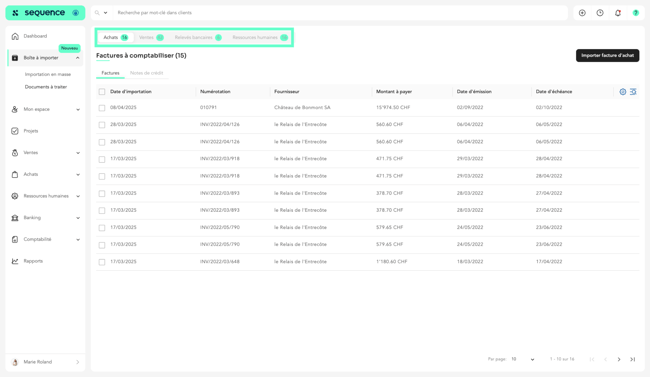The image size is (650, 377).
Task: Switch to the Achats top tab
Action: pyautogui.click(x=116, y=37)
